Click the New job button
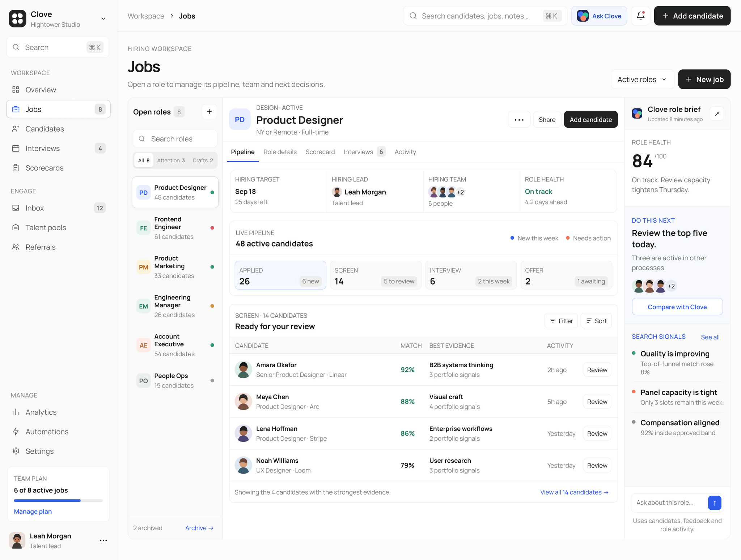This screenshot has width=741, height=560. [x=704, y=80]
